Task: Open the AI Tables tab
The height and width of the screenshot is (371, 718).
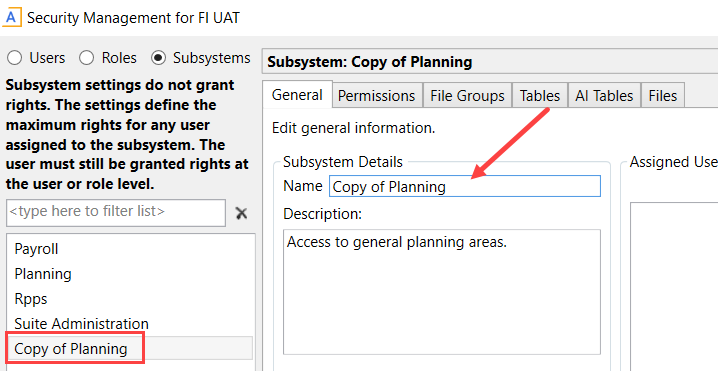Action: click(604, 95)
